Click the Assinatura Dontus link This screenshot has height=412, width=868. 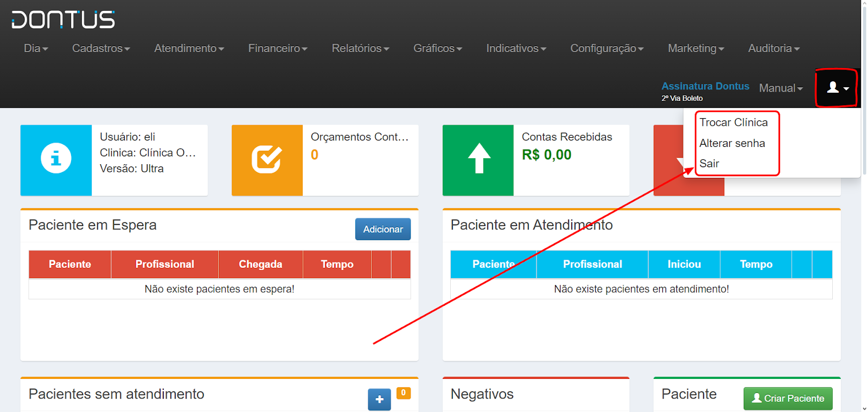coord(705,86)
